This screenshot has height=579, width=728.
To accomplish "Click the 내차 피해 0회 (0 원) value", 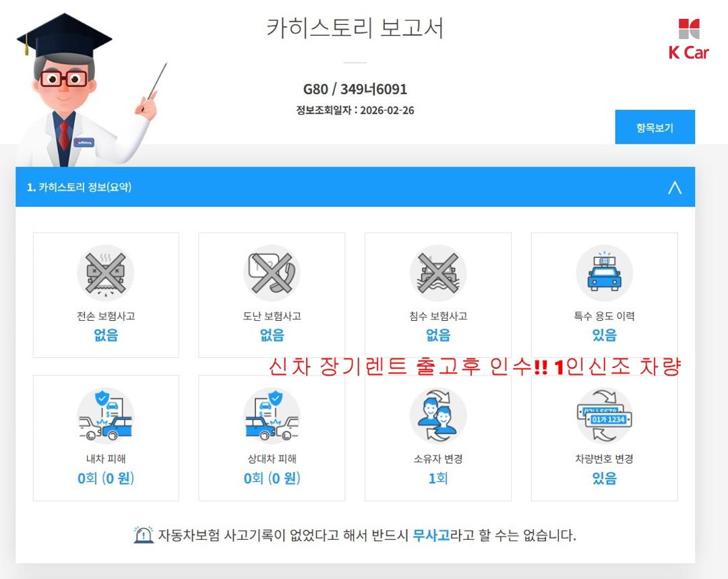I will 105,478.
